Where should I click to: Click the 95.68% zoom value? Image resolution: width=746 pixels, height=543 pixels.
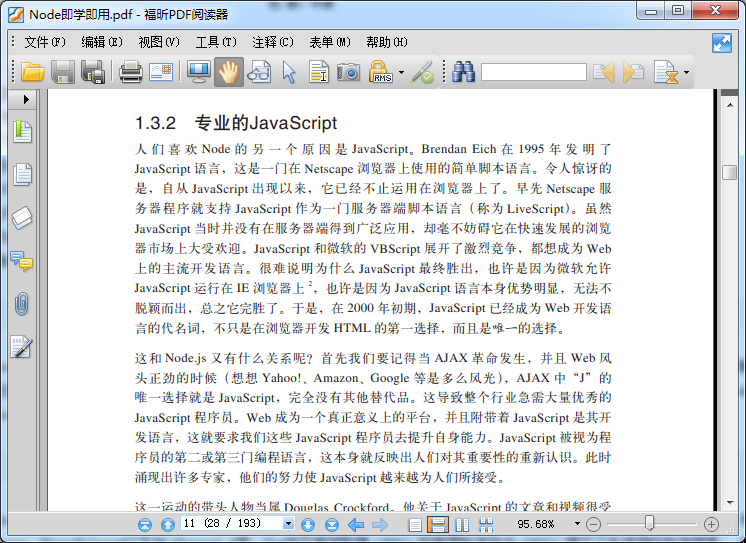pyautogui.click(x=536, y=524)
